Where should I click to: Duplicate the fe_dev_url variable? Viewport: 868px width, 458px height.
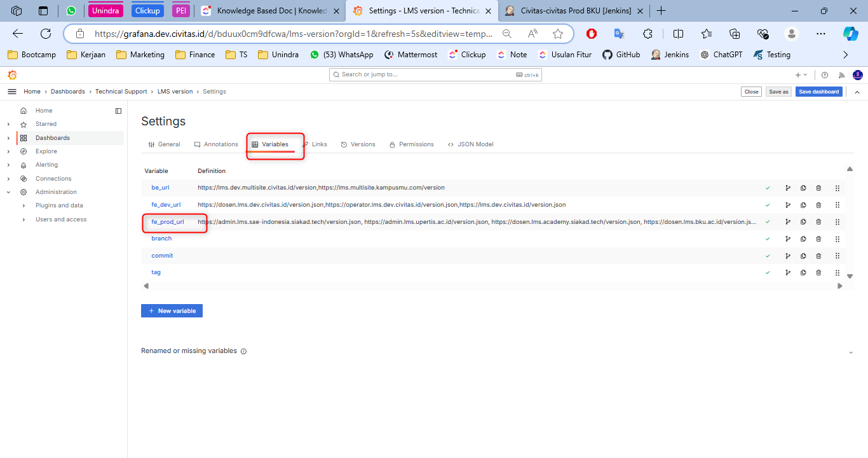pyautogui.click(x=803, y=205)
